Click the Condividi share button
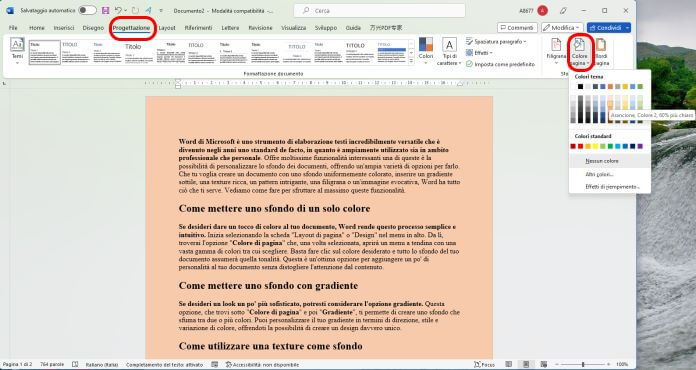The width and height of the screenshot is (696, 370). tap(605, 28)
